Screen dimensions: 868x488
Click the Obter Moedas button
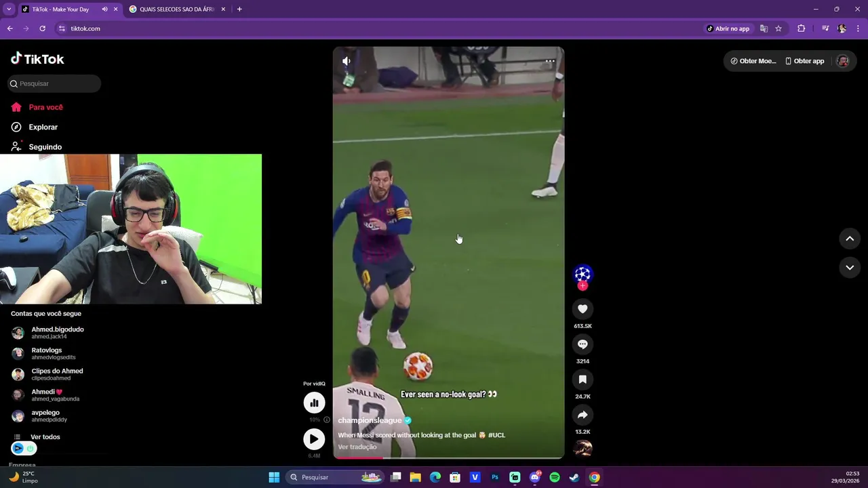(753, 61)
